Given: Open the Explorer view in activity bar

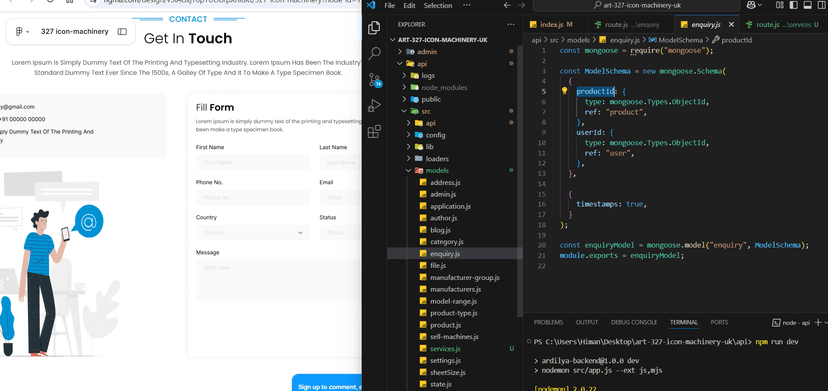Looking at the screenshot, I should 374,27.
